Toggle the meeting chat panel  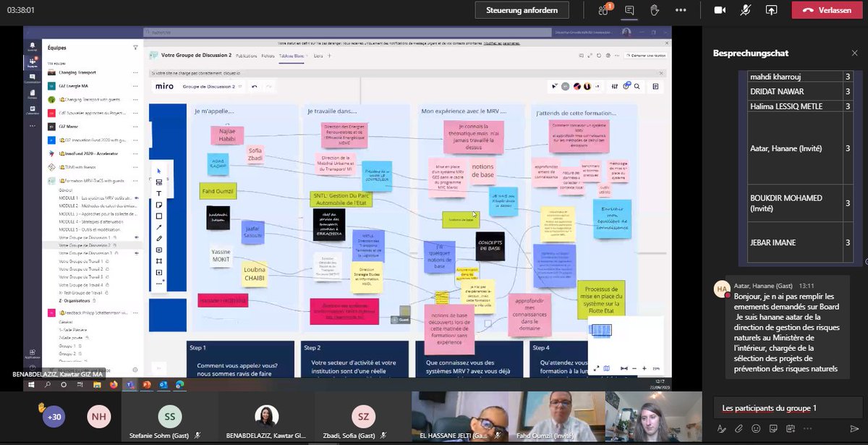pyautogui.click(x=629, y=10)
